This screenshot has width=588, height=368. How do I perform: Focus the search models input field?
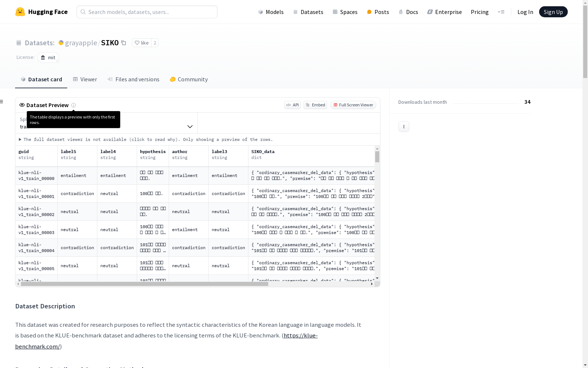click(147, 12)
